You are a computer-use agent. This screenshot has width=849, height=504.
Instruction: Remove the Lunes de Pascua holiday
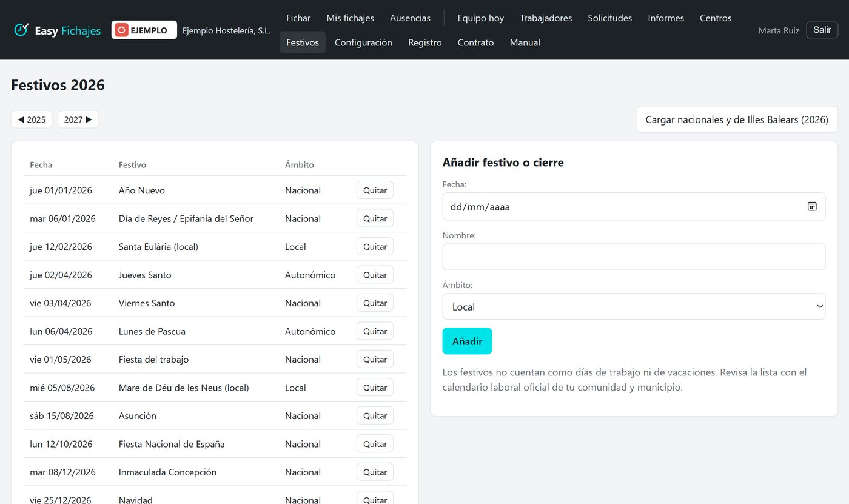[x=375, y=331]
